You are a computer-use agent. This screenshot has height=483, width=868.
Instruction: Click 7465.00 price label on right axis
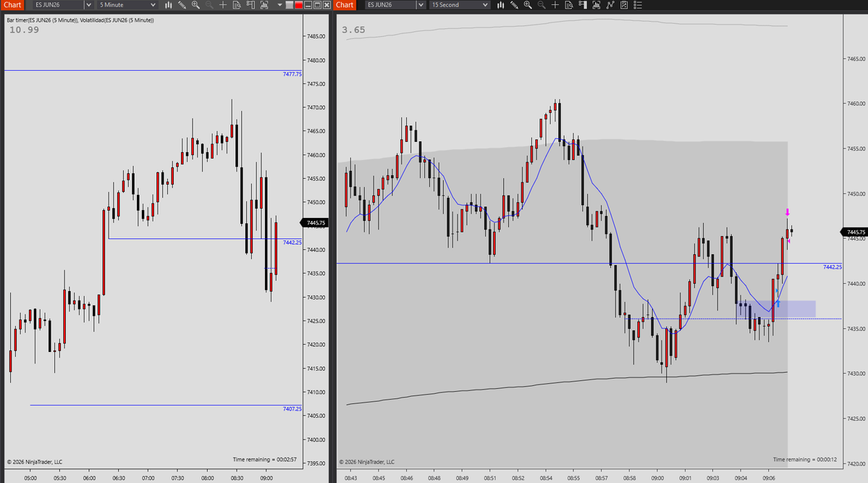point(856,59)
